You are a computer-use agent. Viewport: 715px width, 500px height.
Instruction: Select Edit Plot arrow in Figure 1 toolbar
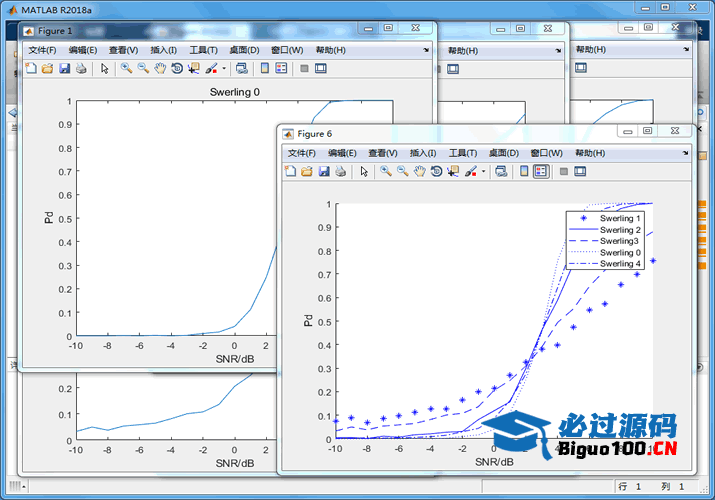[104, 68]
